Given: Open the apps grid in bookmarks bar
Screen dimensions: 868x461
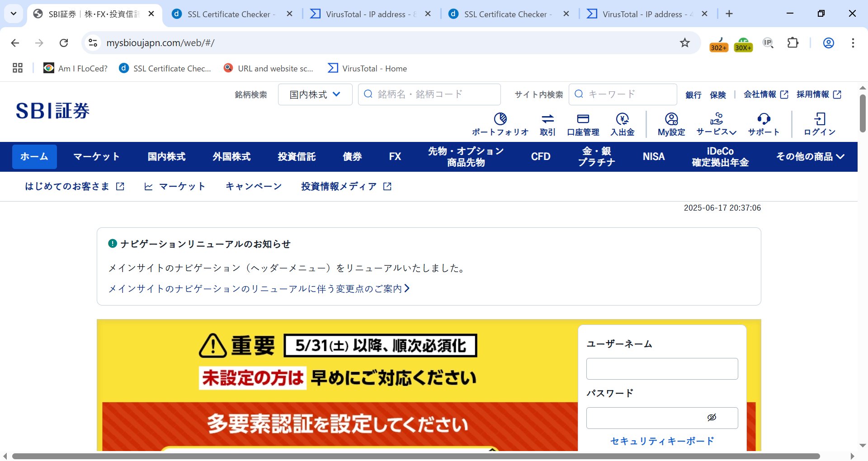Looking at the screenshot, I should click(18, 68).
